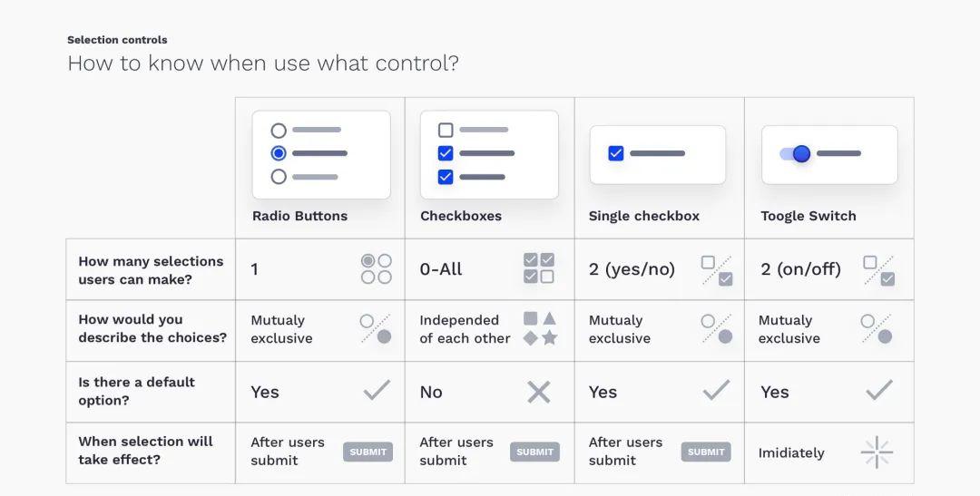Screen dimensions: 980x496
Task: Select the top unselected radio button
Action: click(x=279, y=131)
